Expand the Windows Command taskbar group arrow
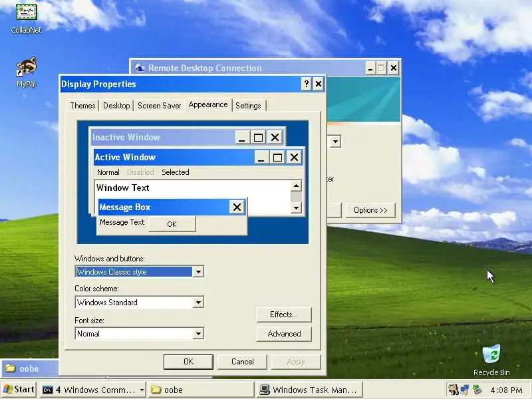The image size is (532, 399). click(142, 390)
